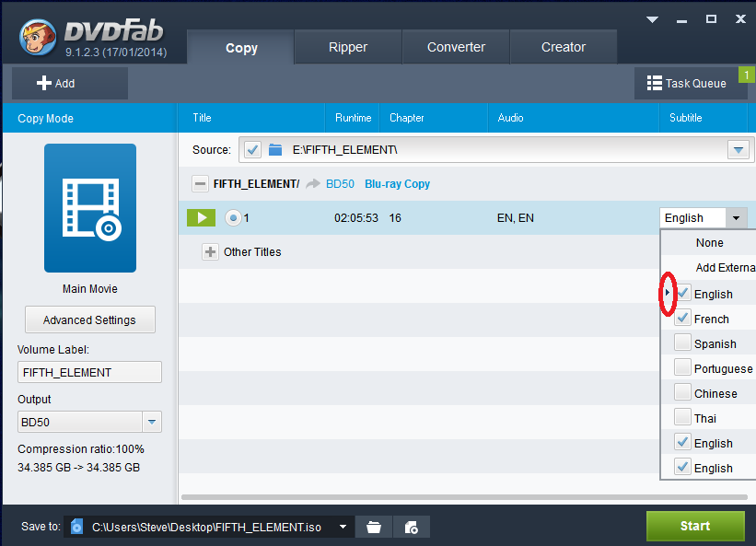Open the English subtitle dropdown arrow

tap(736, 218)
